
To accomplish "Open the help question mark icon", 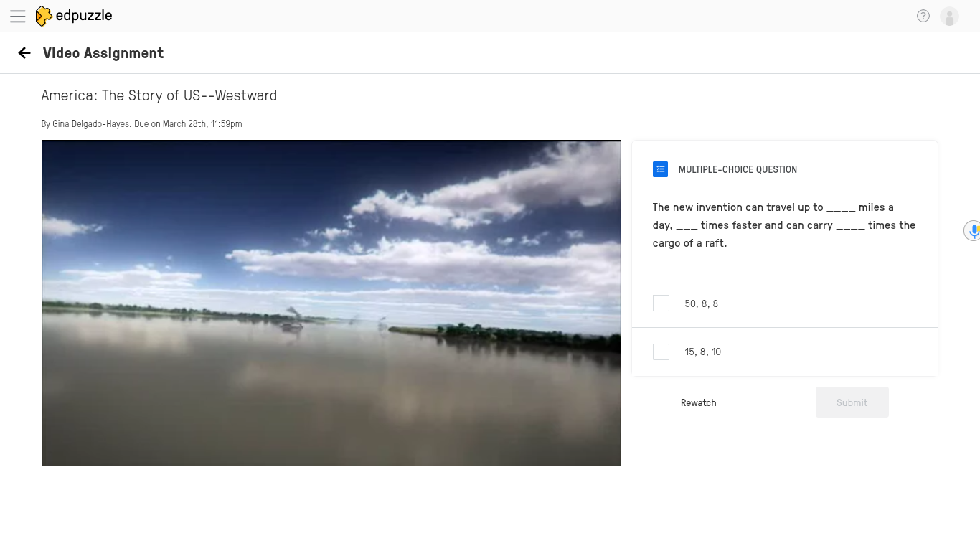I will point(923,16).
